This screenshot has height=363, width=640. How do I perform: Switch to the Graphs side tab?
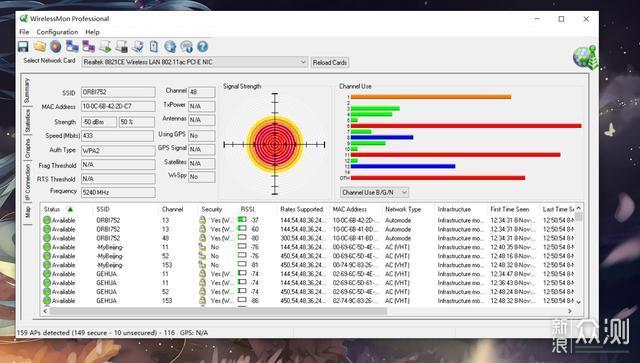(27, 149)
